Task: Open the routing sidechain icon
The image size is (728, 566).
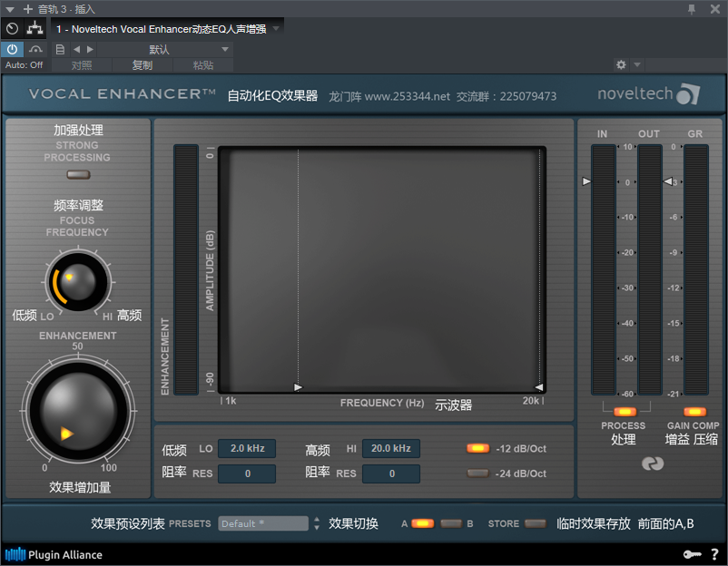Action: coord(34,29)
